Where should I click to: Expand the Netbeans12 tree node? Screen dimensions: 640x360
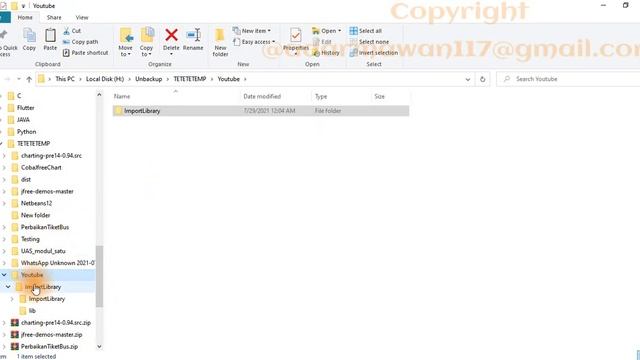[x=4, y=203]
